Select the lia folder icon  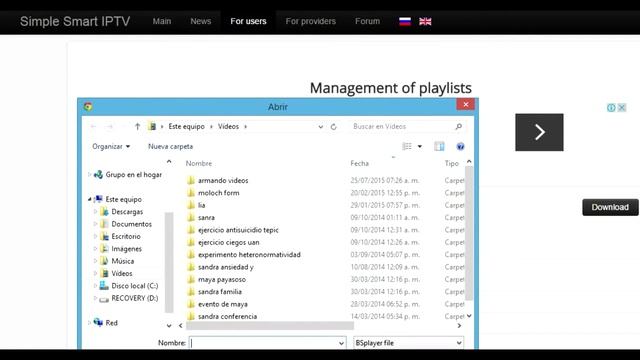coord(191,205)
